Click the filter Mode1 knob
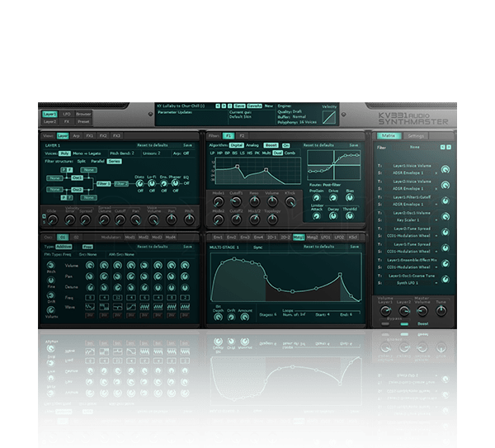 (x=218, y=201)
